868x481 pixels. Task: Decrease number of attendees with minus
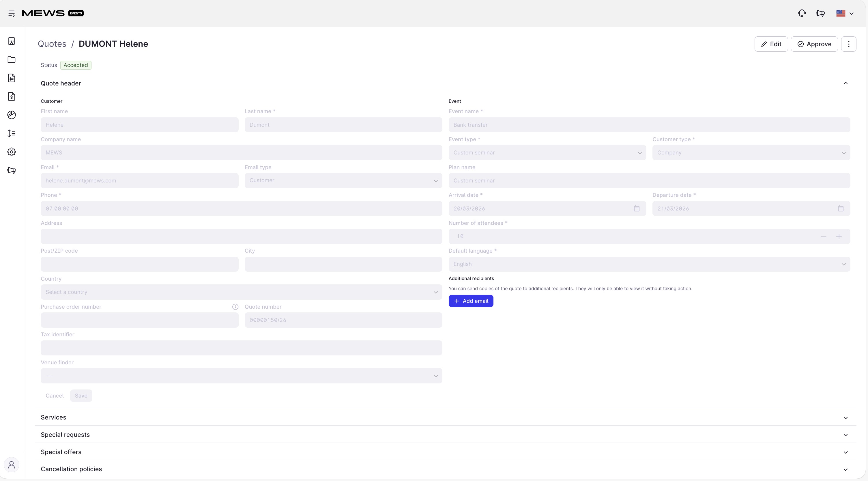click(824, 237)
